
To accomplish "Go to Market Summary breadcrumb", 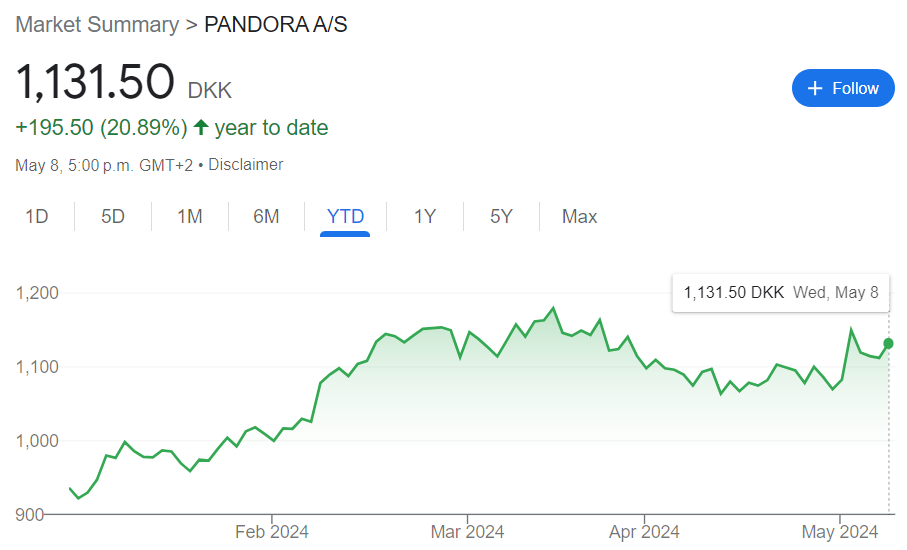I will [97, 24].
